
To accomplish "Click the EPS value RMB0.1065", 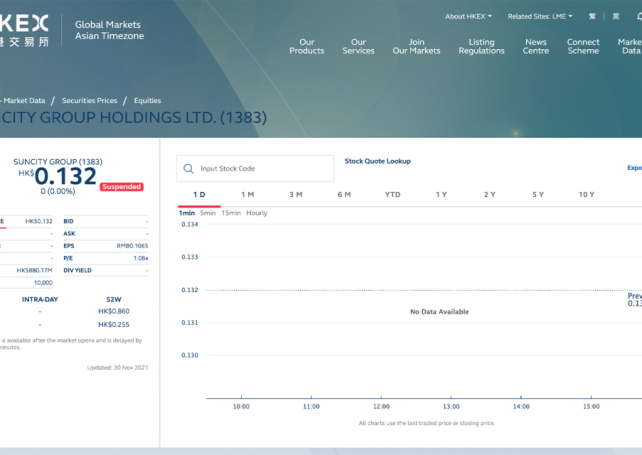I will pos(132,246).
